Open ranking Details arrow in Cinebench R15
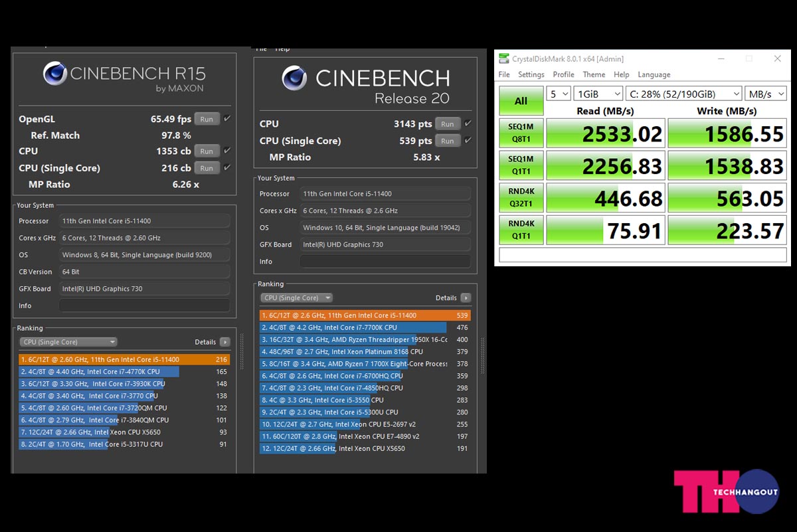 point(224,342)
